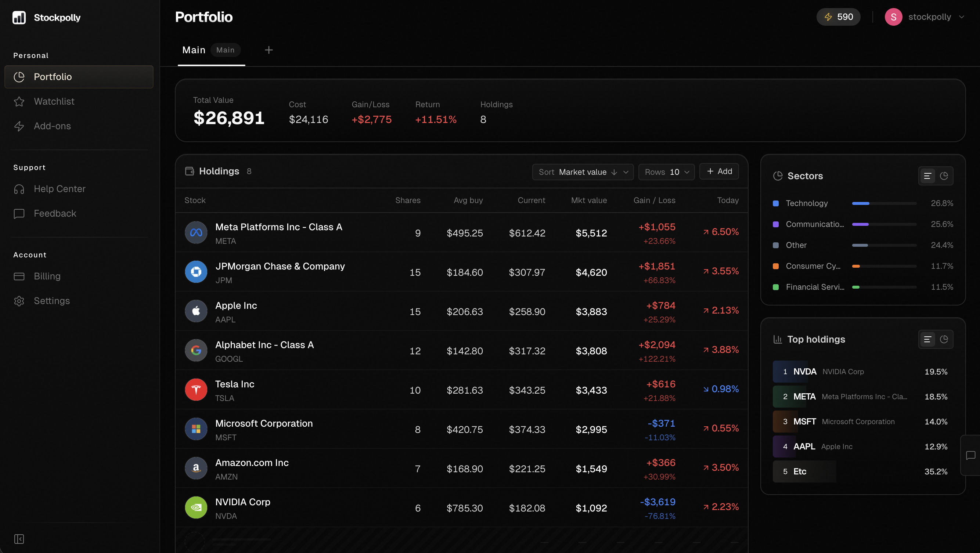Open Add-ons with the lightning bolt icon
The image size is (980, 553).
pos(19,126)
